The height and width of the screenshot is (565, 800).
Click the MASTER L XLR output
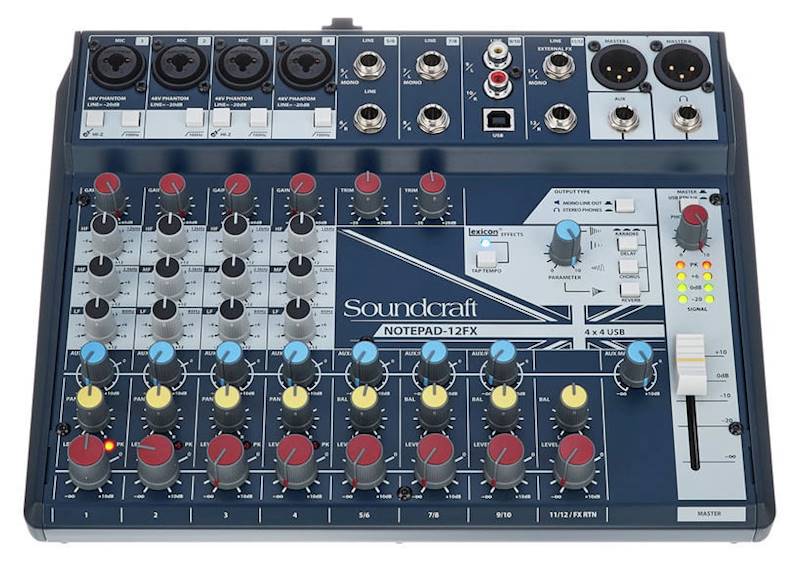(618, 66)
